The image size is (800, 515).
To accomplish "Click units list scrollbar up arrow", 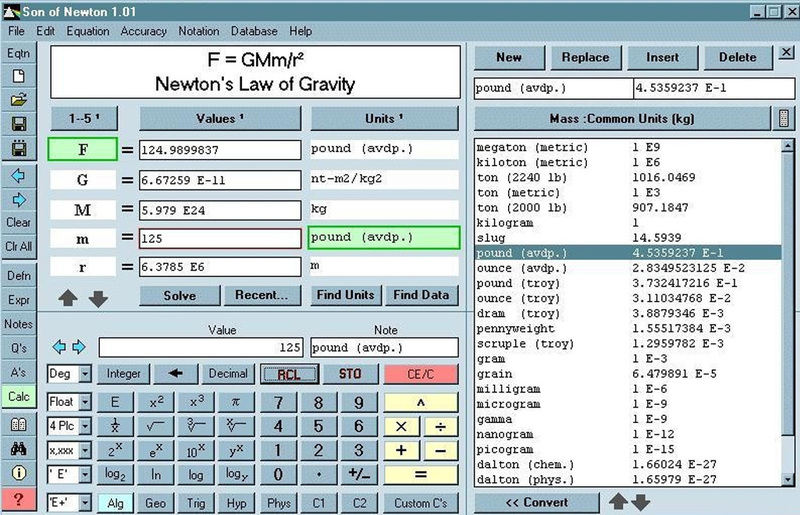I will 788,146.
